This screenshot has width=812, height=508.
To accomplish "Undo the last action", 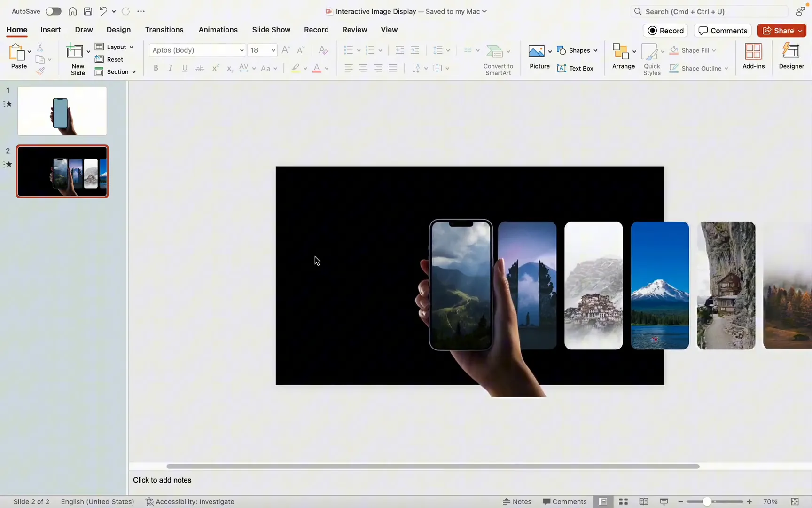I will click(x=103, y=11).
